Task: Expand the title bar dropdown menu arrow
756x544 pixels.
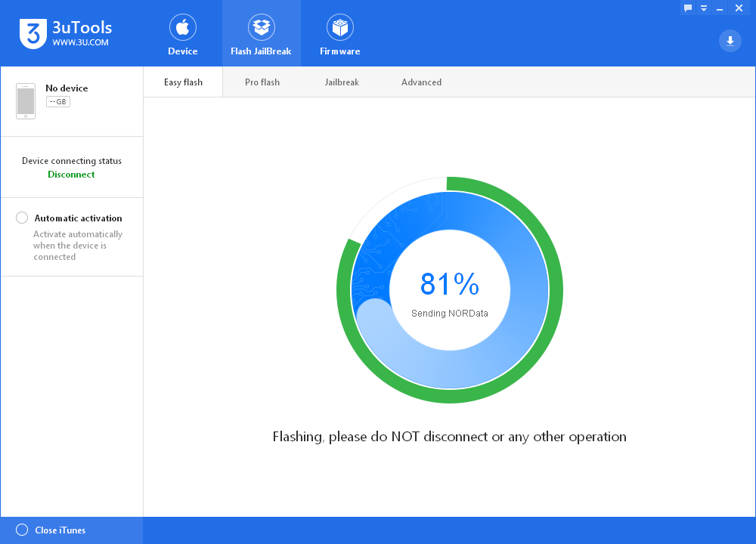Action: pos(704,8)
